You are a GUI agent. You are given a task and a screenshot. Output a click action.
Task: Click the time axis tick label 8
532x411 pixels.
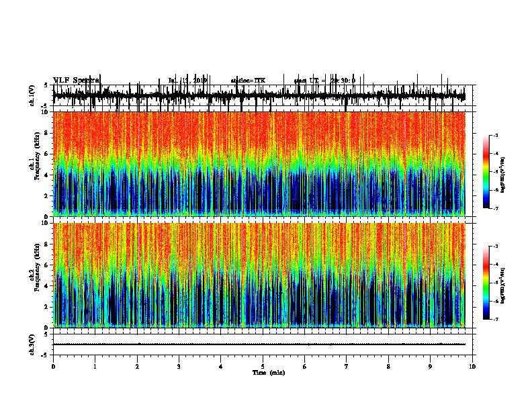pos(388,367)
